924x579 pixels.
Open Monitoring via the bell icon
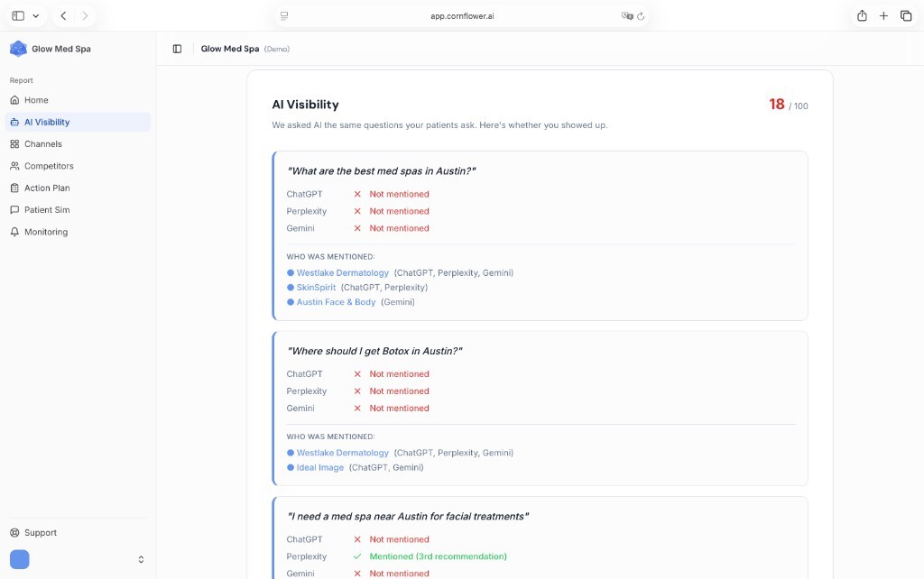[17, 231]
